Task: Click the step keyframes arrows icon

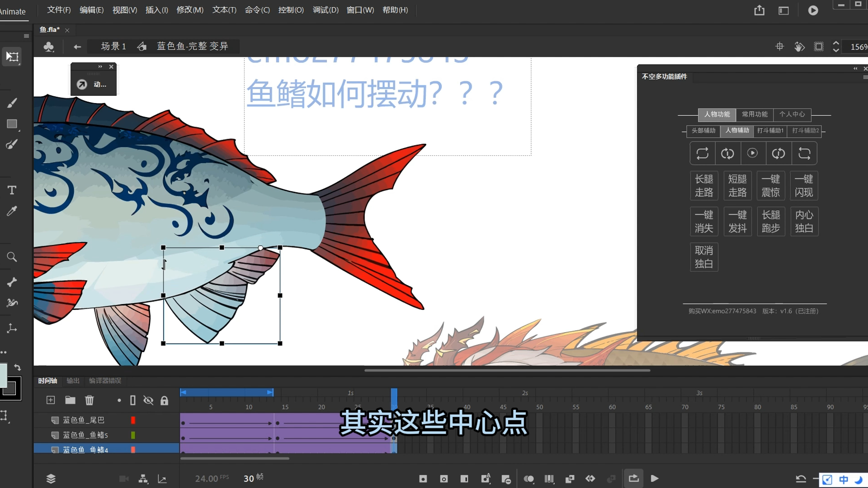Action: tap(590, 479)
